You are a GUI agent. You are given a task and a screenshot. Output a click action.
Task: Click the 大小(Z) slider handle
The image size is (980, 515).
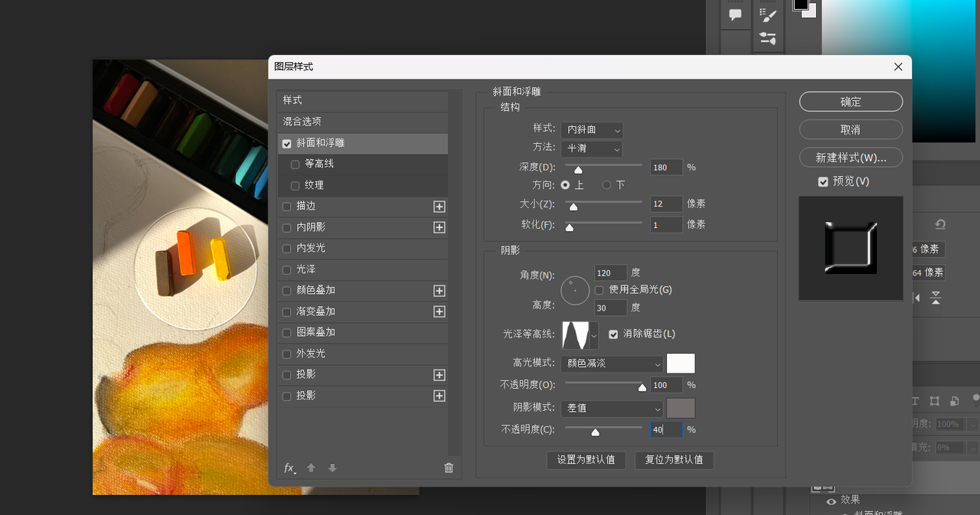pos(573,207)
